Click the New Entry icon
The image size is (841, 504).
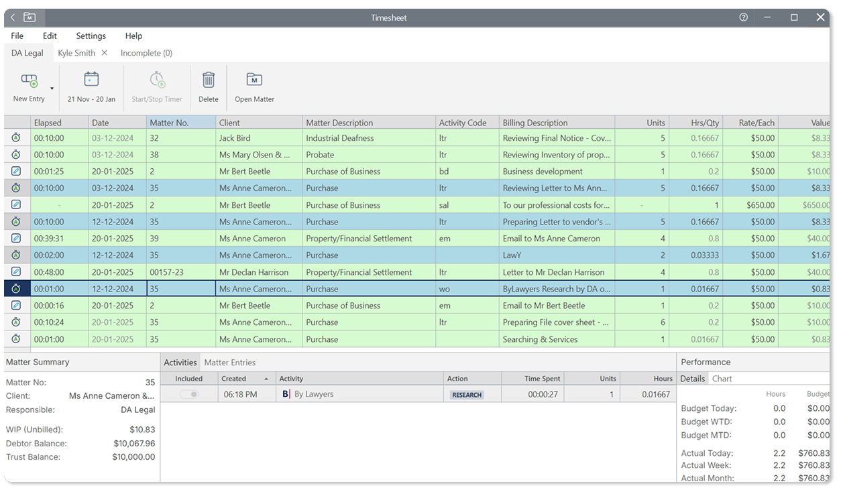(29, 81)
